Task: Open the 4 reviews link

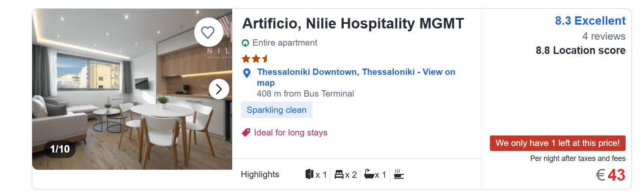Action: pyautogui.click(x=604, y=36)
